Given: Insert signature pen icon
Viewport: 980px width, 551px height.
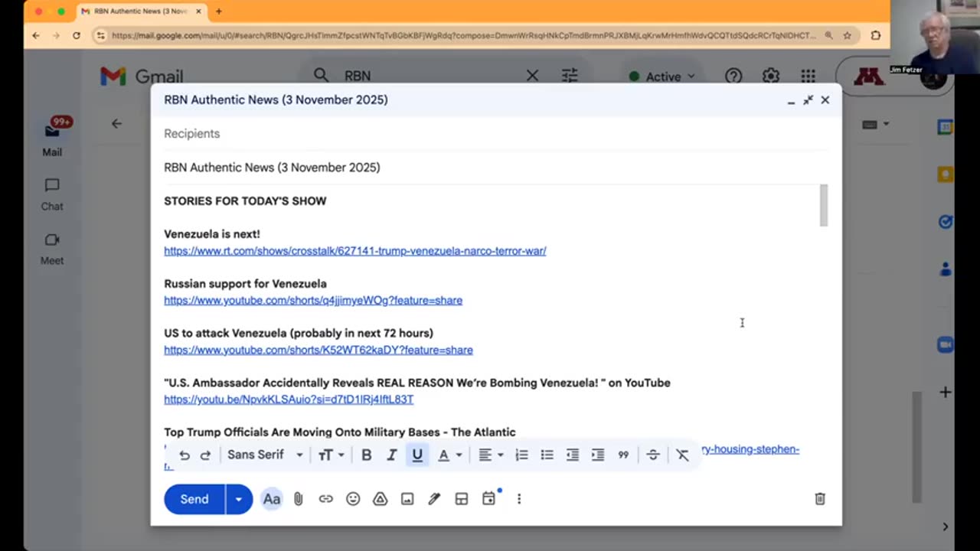Looking at the screenshot, I should pyautogui.click(x=434, y=499).
